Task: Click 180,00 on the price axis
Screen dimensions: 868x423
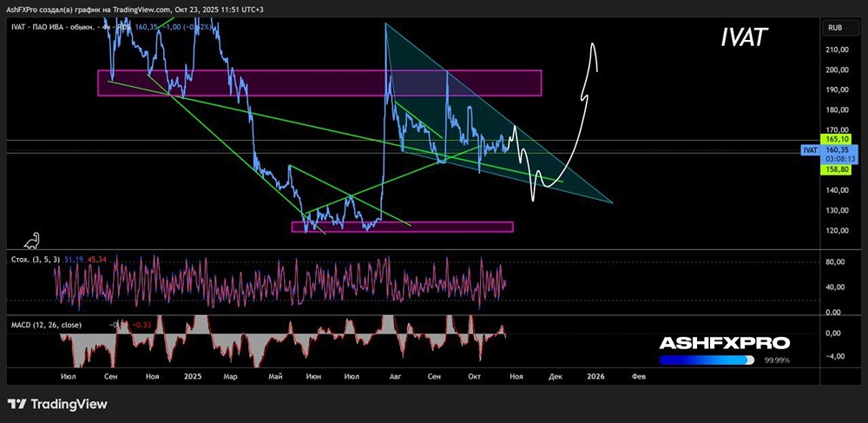Action: [x=838, y=109]
